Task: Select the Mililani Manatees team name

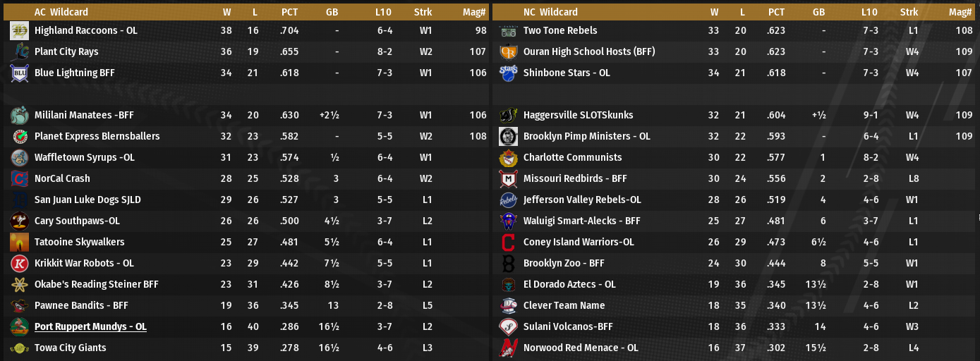Action: pos(84,116)
